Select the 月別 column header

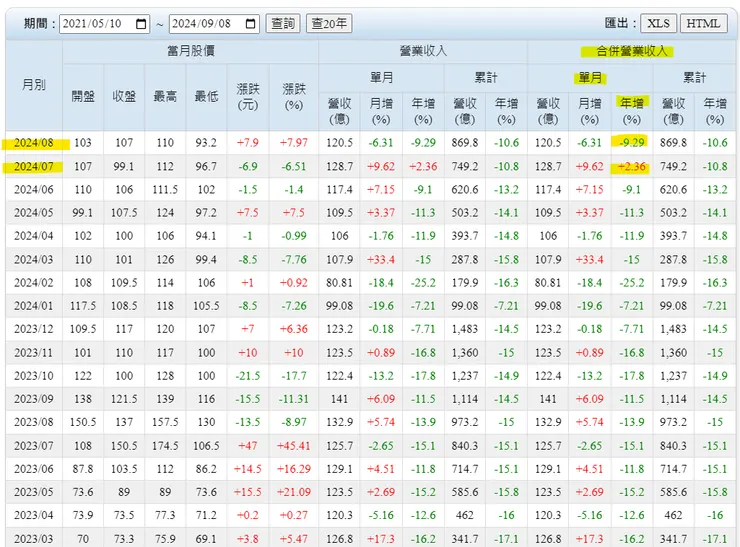tap(34, 85)
